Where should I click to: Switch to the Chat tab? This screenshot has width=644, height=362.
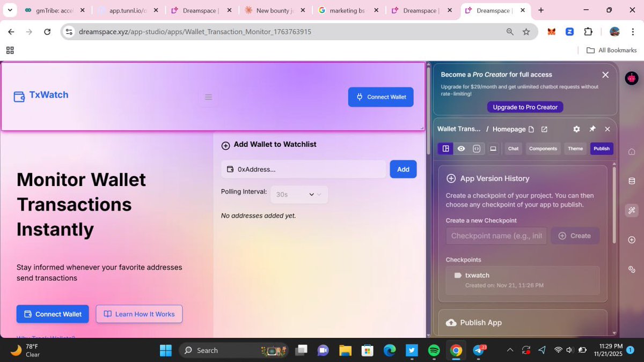(513, 149)
